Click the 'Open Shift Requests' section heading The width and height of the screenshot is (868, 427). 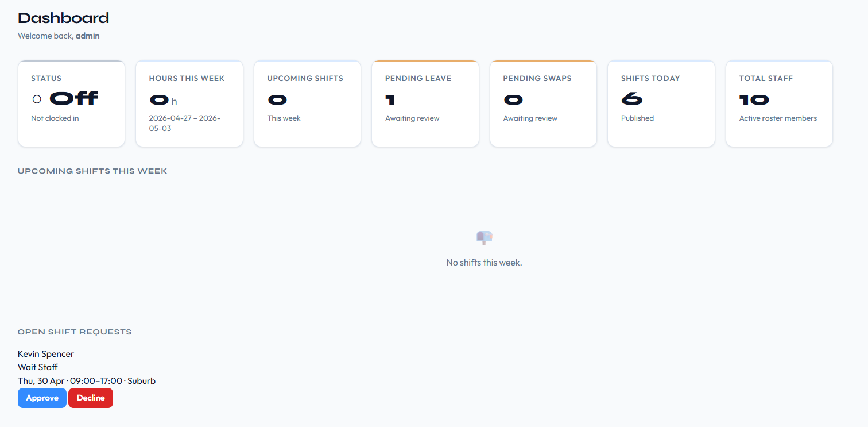pos(75,332)
